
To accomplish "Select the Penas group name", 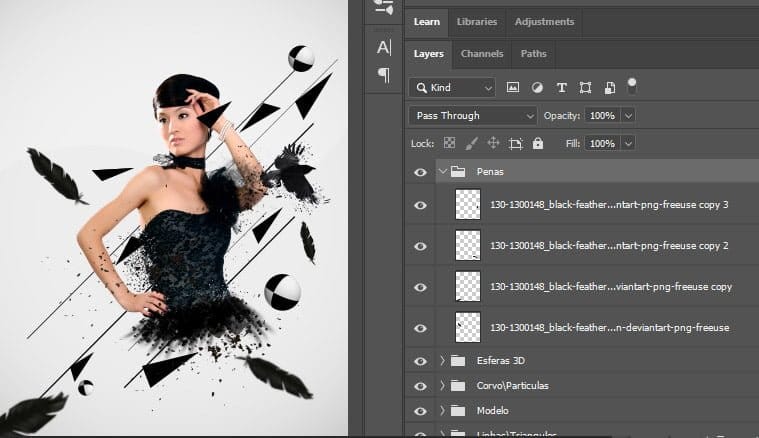I will (490, 171).
